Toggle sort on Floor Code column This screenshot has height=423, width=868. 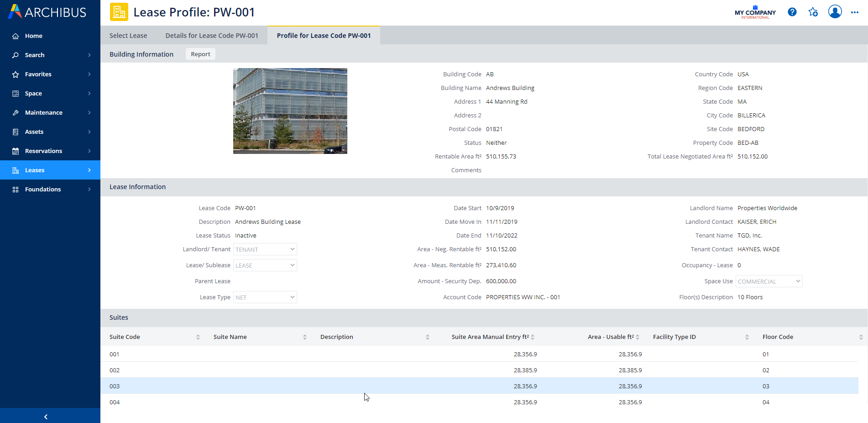861,337
